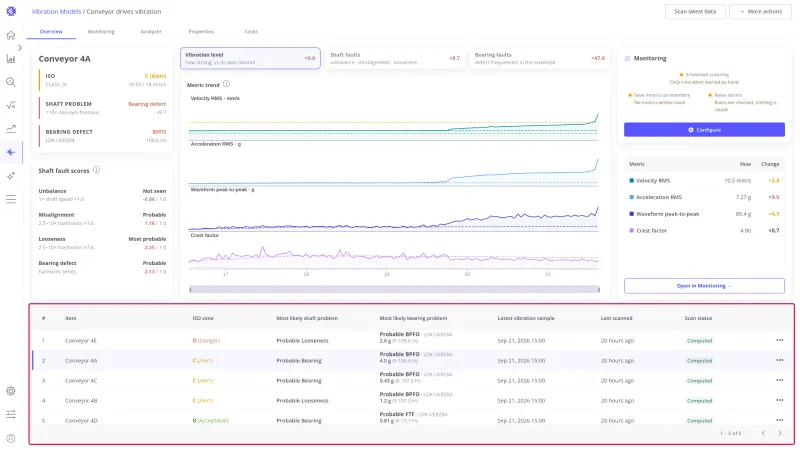The height and width of the screenshot is (450, 800).
Task: Click the Velocity RMS trend chart
Action: [393, 121]
